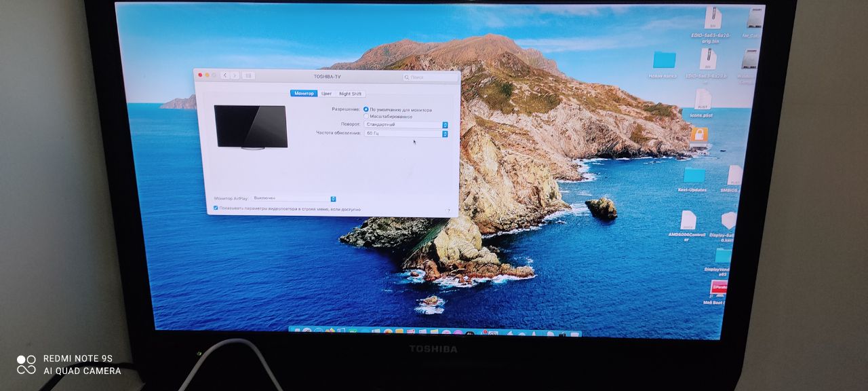Select the orange padlock icon on desktop

699,137
